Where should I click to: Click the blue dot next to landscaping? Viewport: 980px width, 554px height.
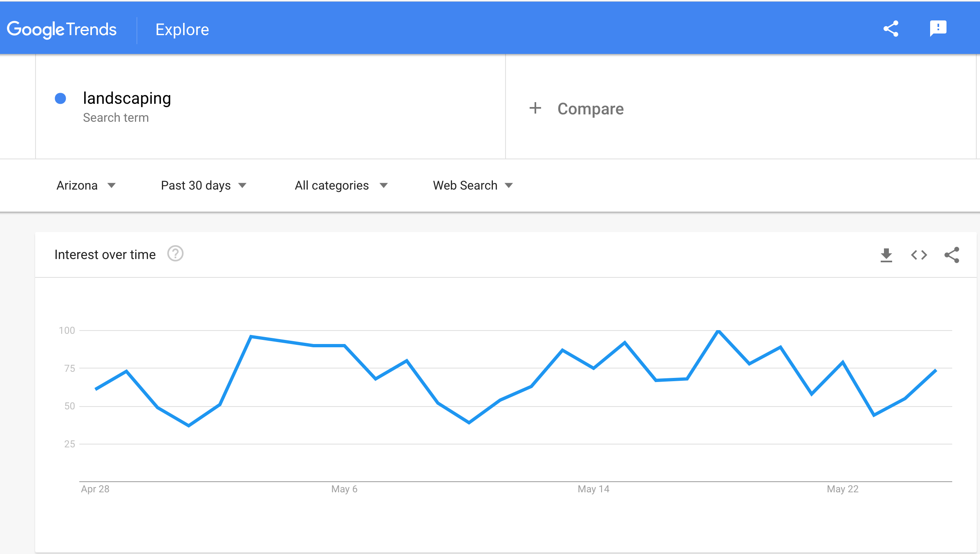click(60, 98)
